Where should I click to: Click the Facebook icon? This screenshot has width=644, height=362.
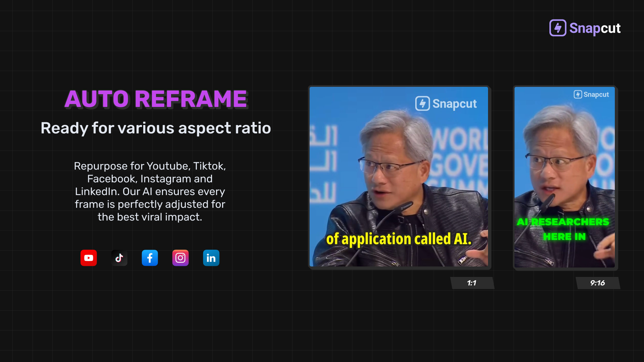pos(150,258)
